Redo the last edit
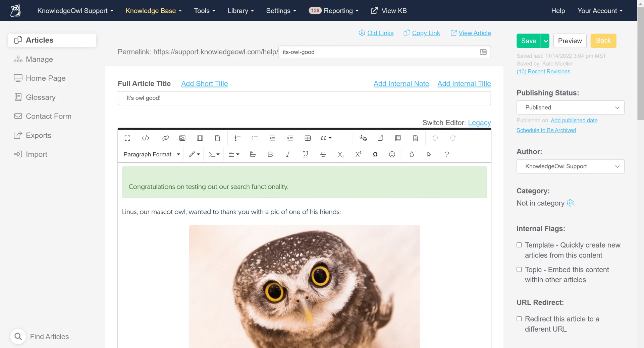This screenshot has width=644, height=348. [453, 138]
